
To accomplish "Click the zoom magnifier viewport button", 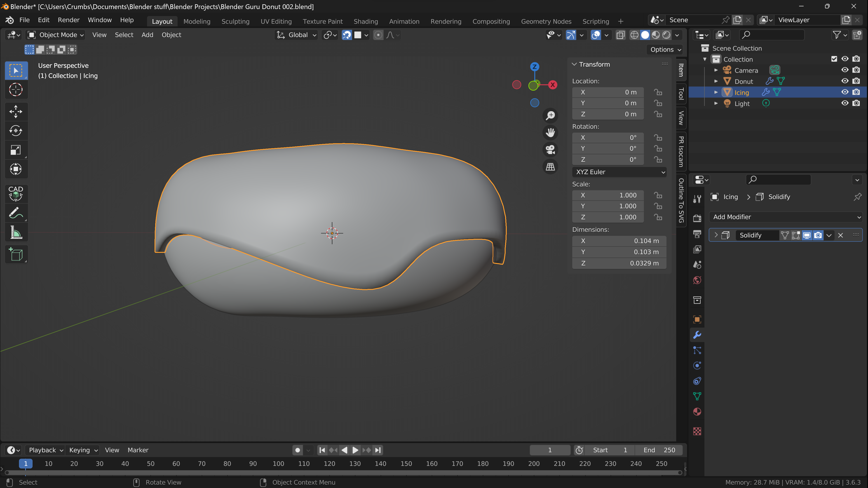I will click(x=550, y=116).
